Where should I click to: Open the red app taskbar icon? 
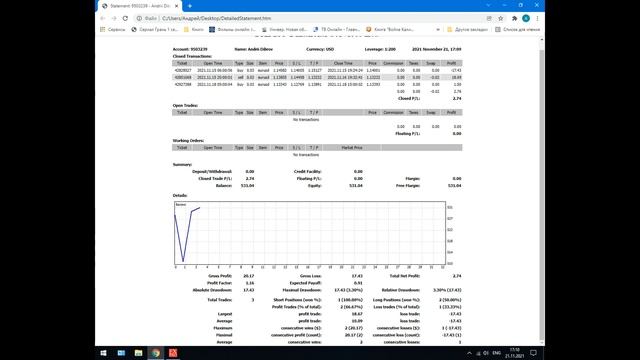pos(173,353)
